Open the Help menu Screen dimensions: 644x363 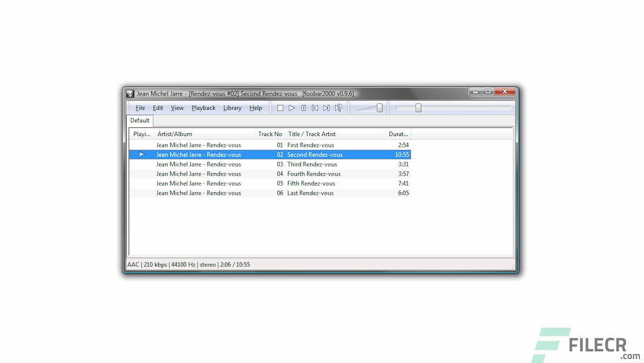tap(255, 107)
